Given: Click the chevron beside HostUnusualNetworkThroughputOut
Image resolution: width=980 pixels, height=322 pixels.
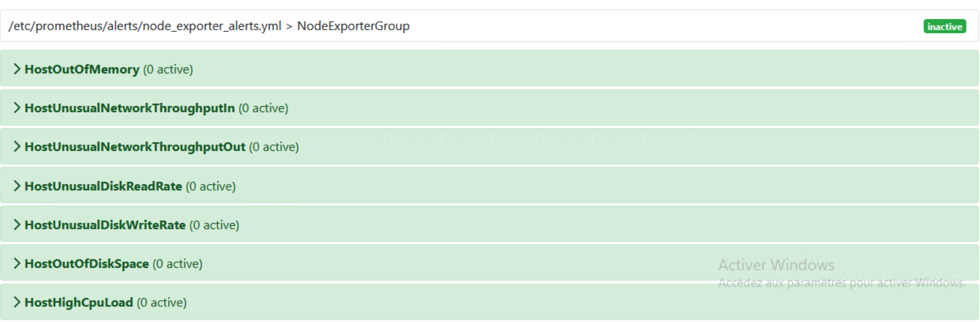Looking at the screenshot, I should pos(17,147).
